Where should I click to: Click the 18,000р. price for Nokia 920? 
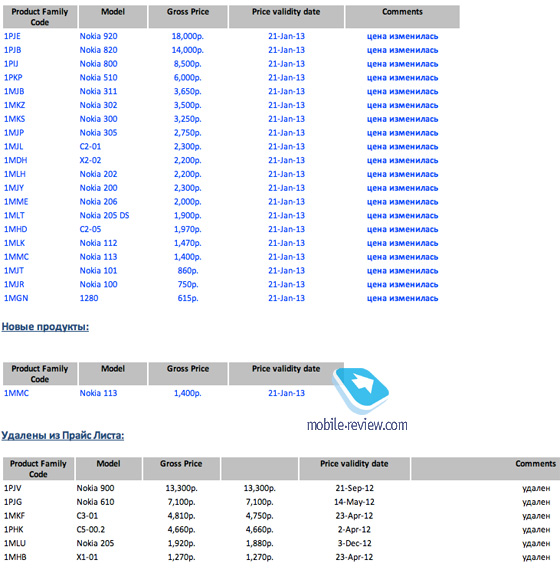[188, 36]
